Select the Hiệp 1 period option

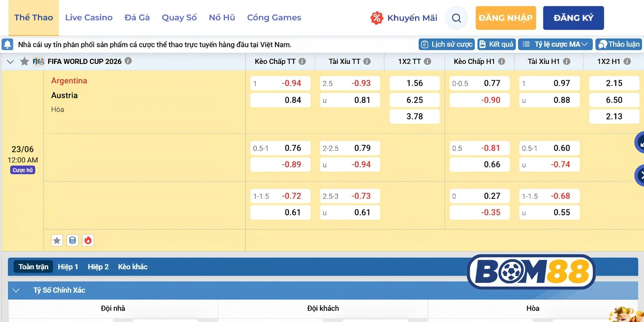click(x=68, y=266)
